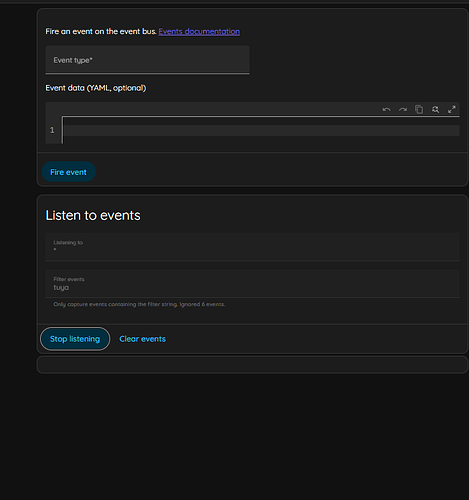469x500 pixels.
Task: Edit the Filter events field containing tuya
Action: point(252,284)
